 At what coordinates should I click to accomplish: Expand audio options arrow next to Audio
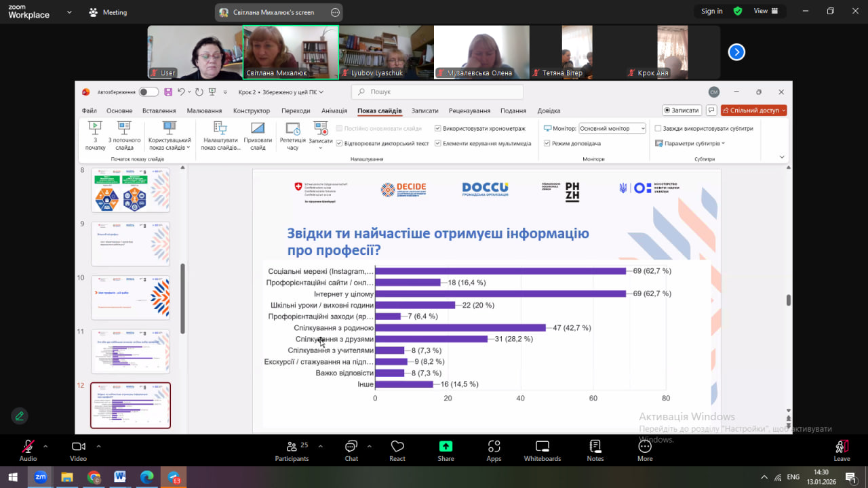[45, 447]
